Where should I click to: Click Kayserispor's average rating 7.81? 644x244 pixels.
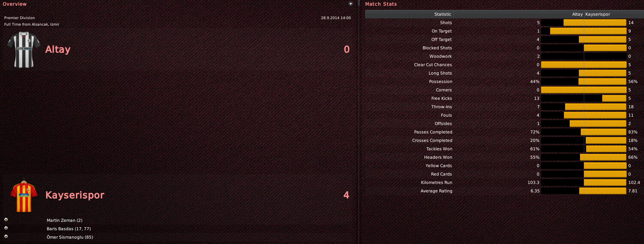pos(633,191)
